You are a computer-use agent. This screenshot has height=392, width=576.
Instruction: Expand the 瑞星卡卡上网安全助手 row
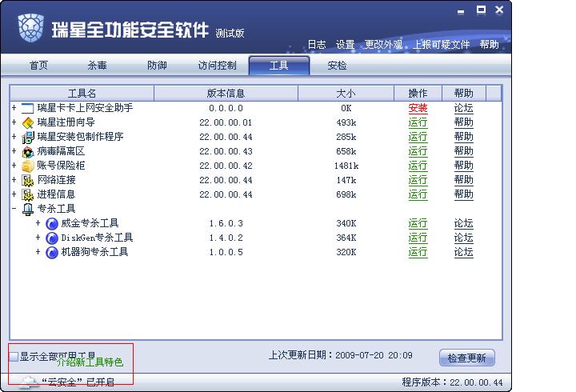pyautogui.click(x=14, y=108)
